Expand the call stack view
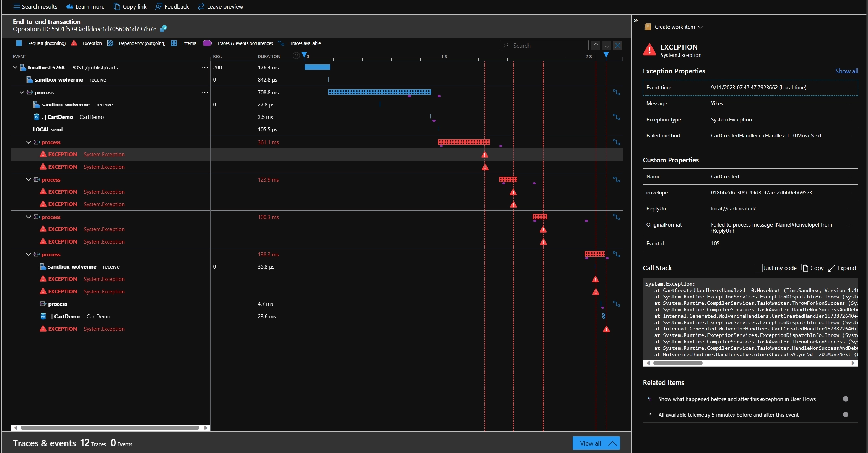This screenshot has height=453, width=868. click(x=842, y=268)
